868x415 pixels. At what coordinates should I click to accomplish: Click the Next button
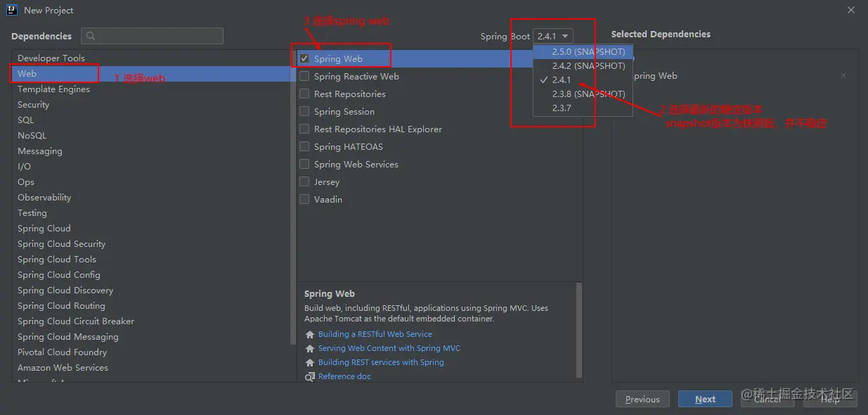click(705, 399)
